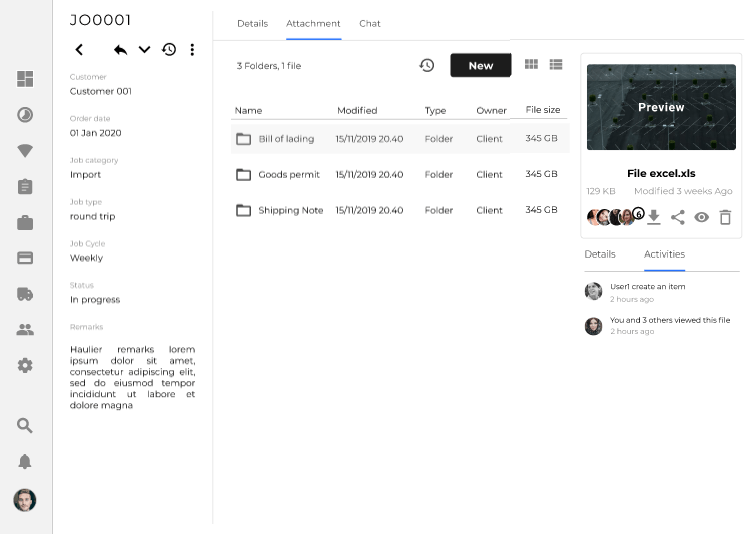The image size is (754, 534).
Task: Expand the chevron down dropdown under JO0001
Action: pyautogui.click(x=144, y=50)
